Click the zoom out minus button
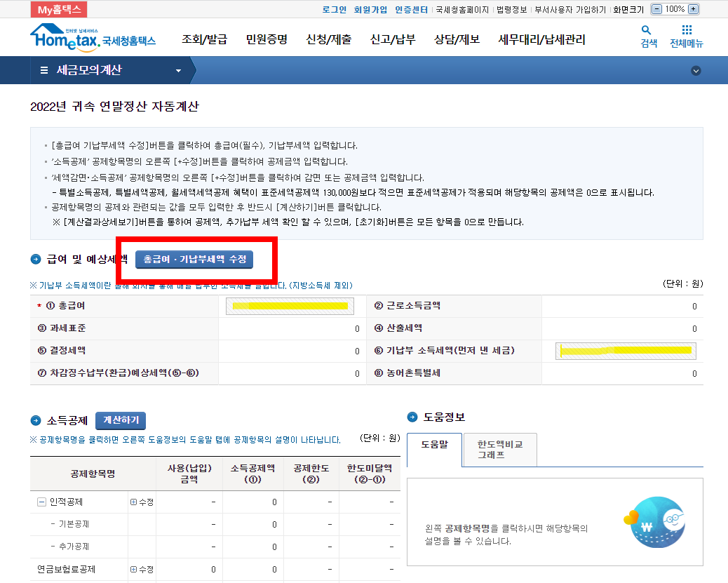This screenshot has height=583, width=728. pyautogui.click(x=656, y=9)
